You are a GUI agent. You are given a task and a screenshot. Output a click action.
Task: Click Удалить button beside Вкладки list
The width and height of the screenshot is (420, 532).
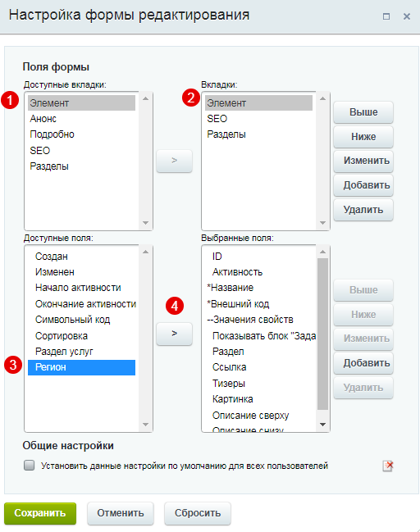(x=363, y=210)
